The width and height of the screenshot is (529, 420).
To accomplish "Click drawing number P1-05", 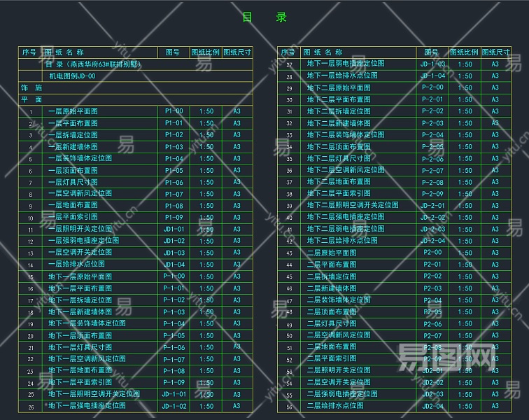I will tap(174, 171).
